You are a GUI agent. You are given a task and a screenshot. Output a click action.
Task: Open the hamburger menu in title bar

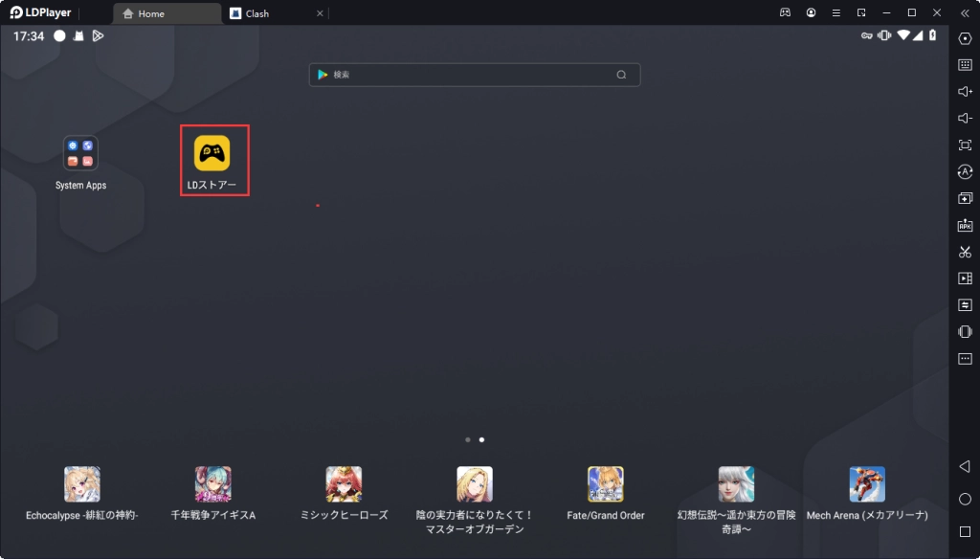pyautogui.click(x=835, y=12)
